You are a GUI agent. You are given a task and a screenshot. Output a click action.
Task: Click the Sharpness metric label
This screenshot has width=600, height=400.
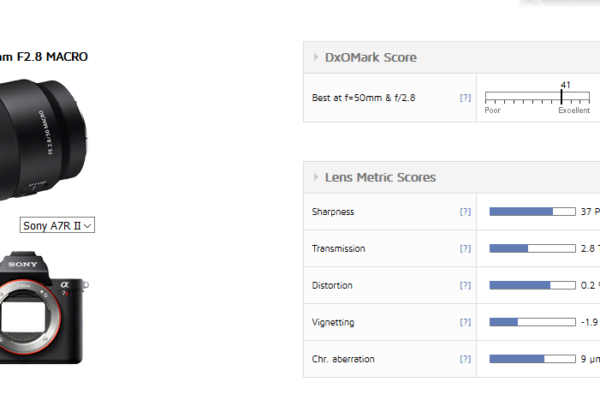[333, 212]
